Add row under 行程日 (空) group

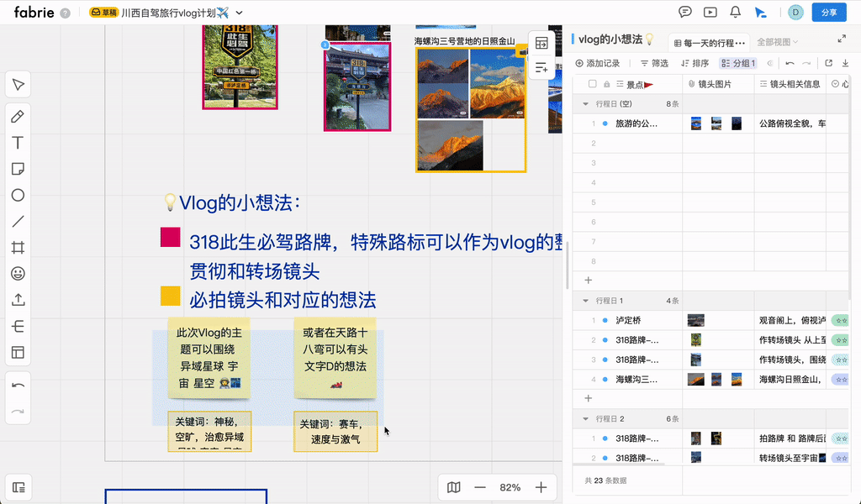click(588, 281)
